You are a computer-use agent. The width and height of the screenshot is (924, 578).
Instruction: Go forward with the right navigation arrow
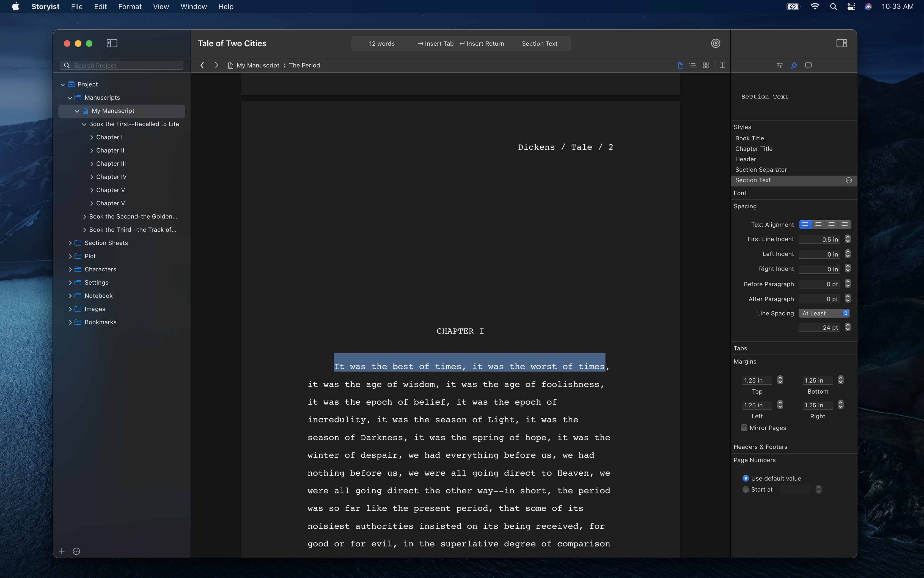[x=216, y=66]
